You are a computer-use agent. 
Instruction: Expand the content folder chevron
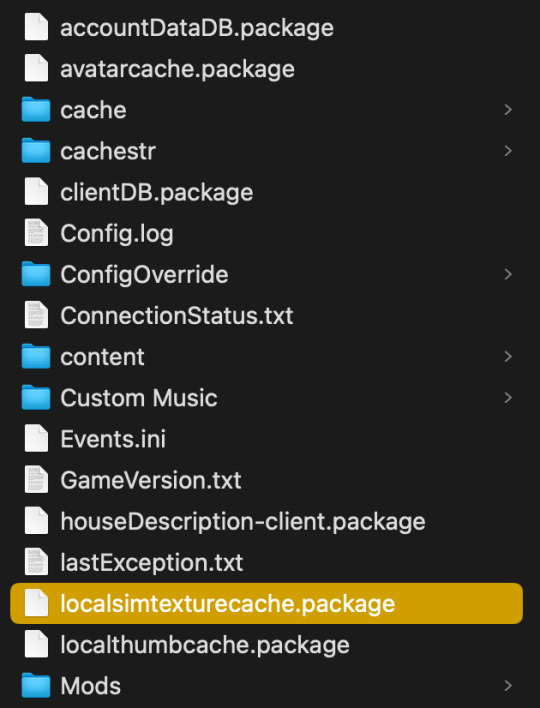coord(508,356)
